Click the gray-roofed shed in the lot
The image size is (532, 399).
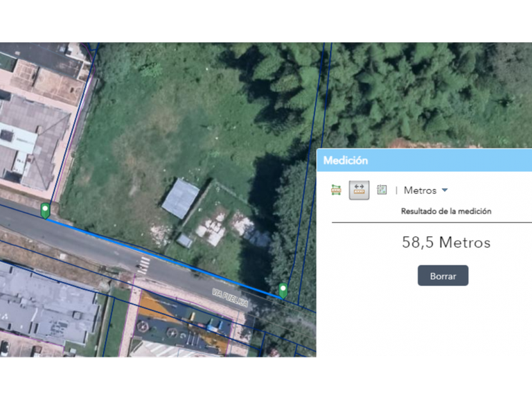[180, 198]
